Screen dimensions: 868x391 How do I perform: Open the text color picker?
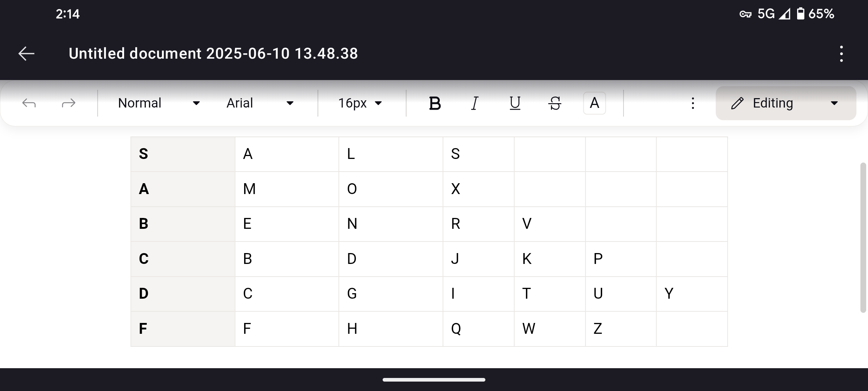pos(594,103)
